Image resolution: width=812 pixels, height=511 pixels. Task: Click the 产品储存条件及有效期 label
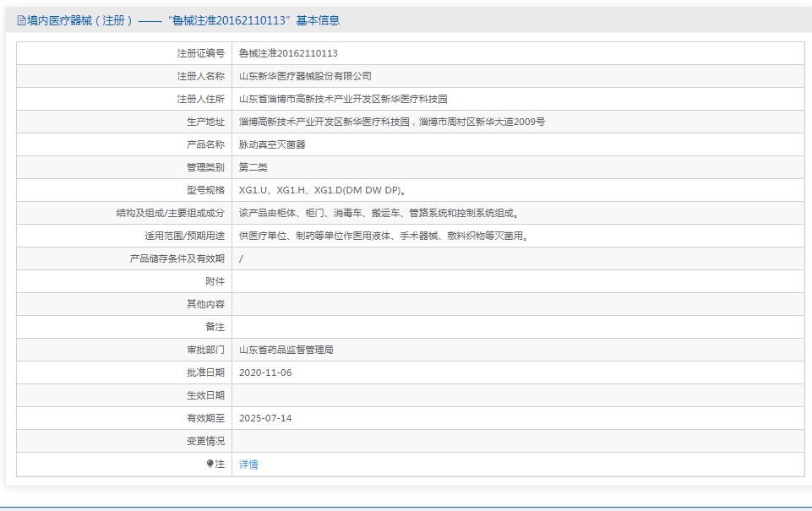pos(177,258)
